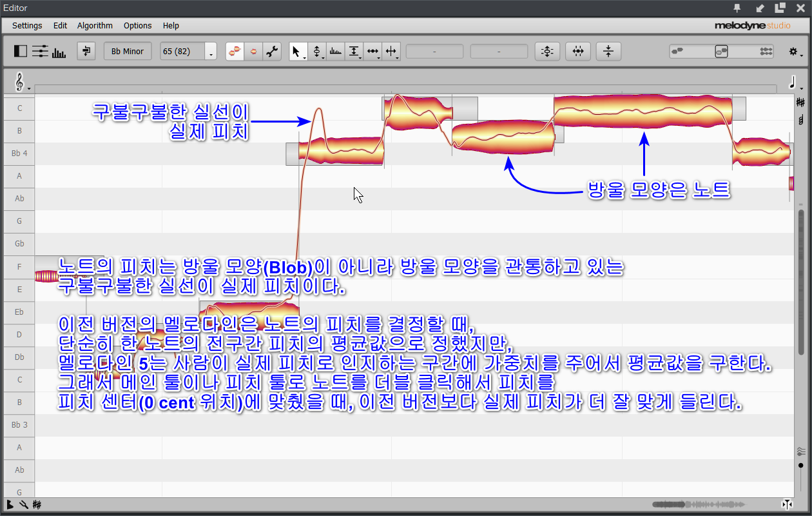Click the top-row C pitch ruler key

(x=19, y=108)
